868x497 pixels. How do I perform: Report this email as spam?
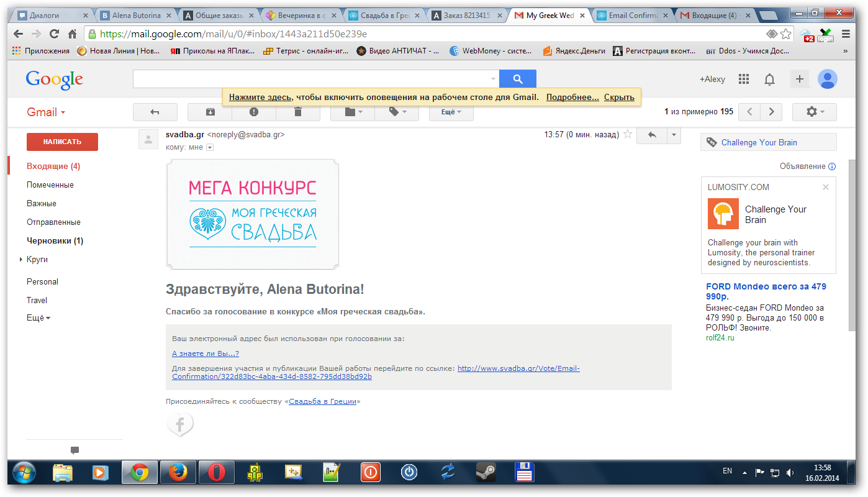pos(254,112)
